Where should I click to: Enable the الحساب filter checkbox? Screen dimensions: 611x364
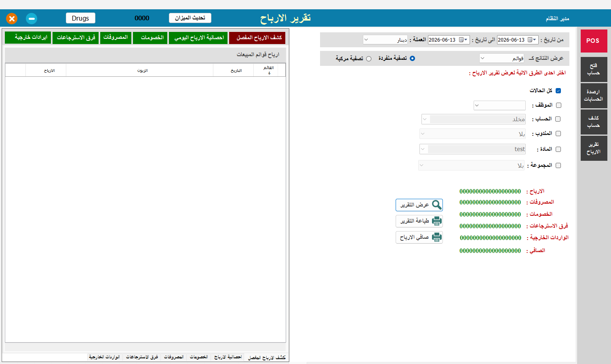[558, 119]
